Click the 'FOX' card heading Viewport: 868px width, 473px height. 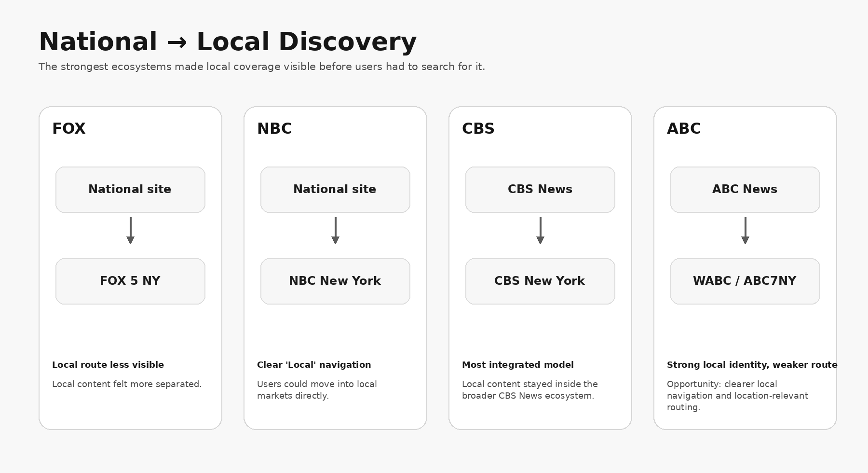point(69,129)
